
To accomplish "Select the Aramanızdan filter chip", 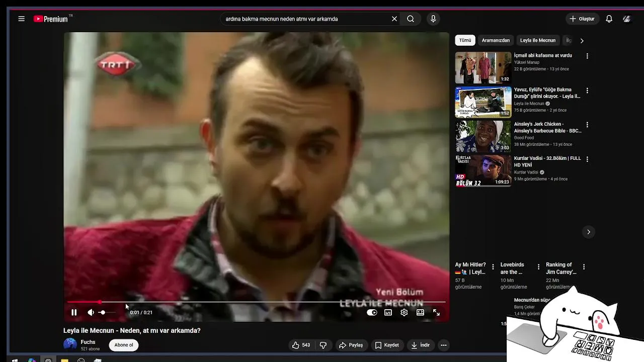I will (x=496, y=40).
